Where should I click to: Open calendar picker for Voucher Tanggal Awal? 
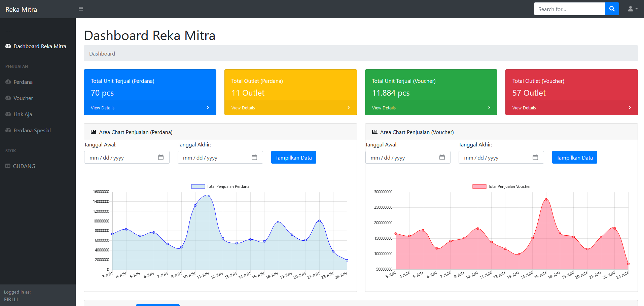(x=442, y=157)
